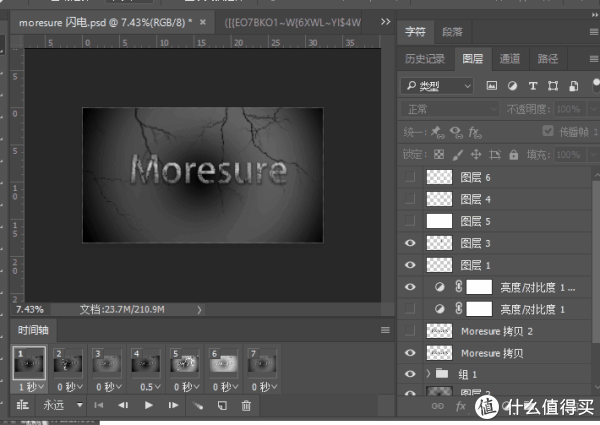Image resolution: width=600 pixels, height=425 pixels.
Task: Open the layer filter 类型 dropdown
Action: (x=438, y=86)
